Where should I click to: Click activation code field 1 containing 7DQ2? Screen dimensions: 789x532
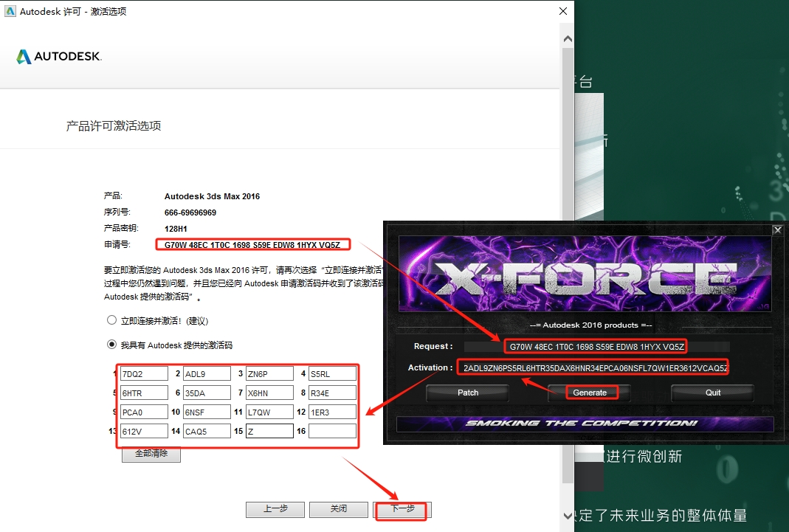click(144, 373)
